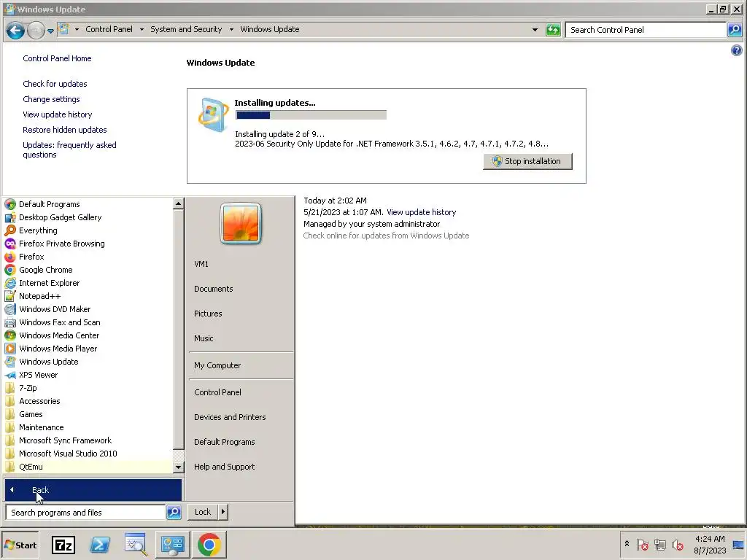Click the Back navigation arrow in Windows Update
The height and width of the screenshot is (560, 747).
tap(15, 31)
